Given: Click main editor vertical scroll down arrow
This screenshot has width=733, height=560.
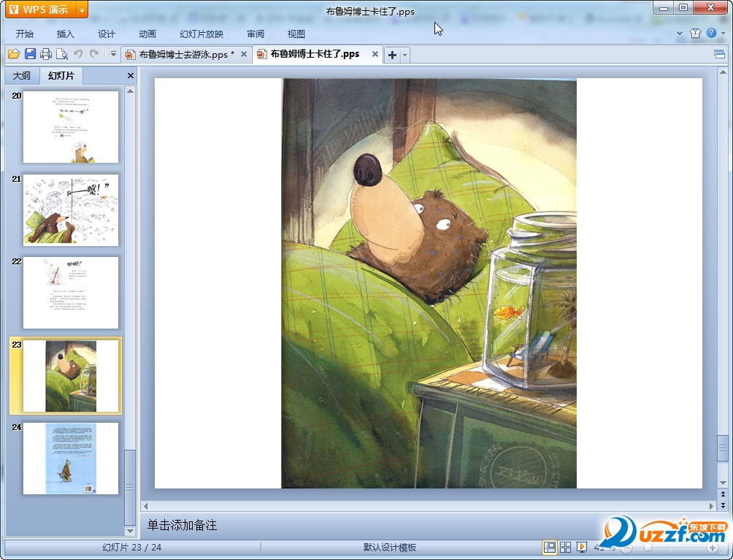Looking at the screenshot, I should (723, 483).
